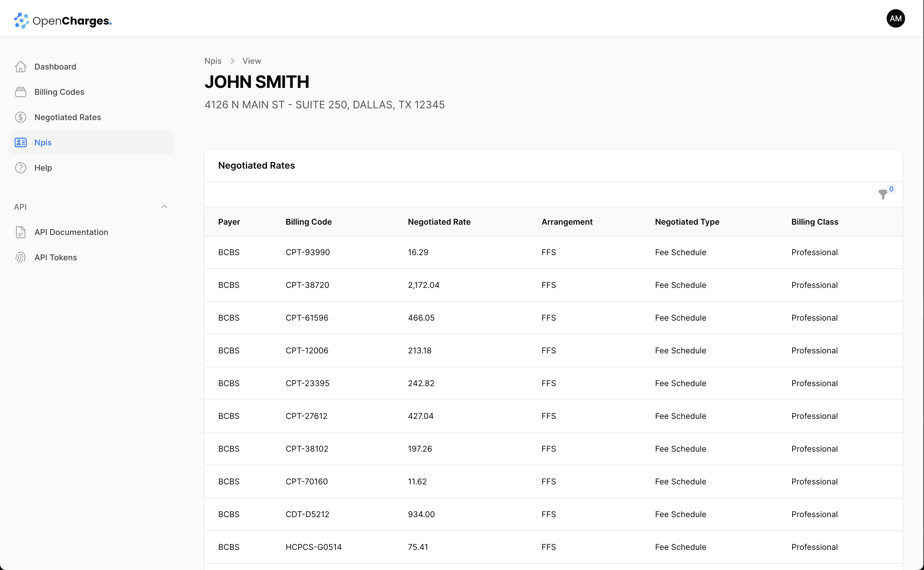Viewport: 924px width, 570px height.
Task: Open API Documentation link
Action: 71,232
